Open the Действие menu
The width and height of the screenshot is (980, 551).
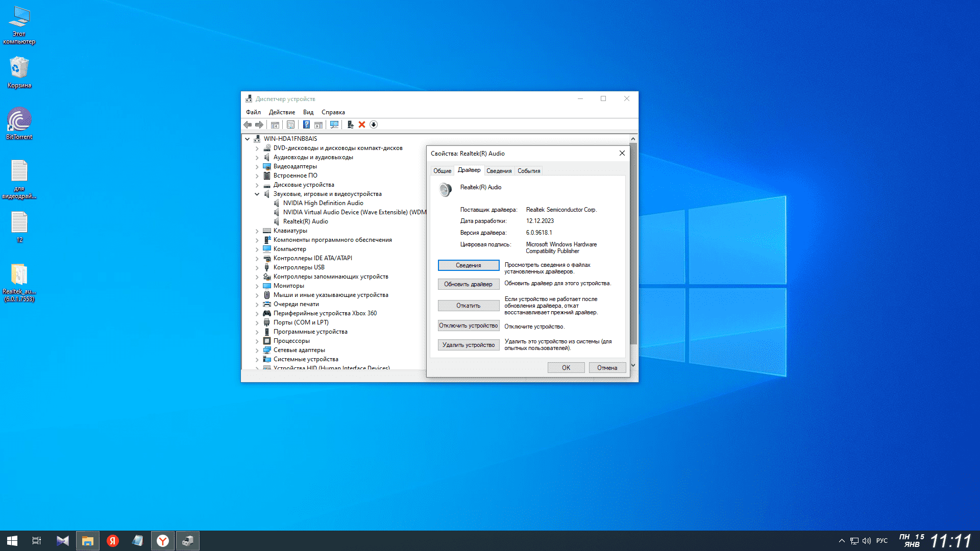tap(282, 112)
